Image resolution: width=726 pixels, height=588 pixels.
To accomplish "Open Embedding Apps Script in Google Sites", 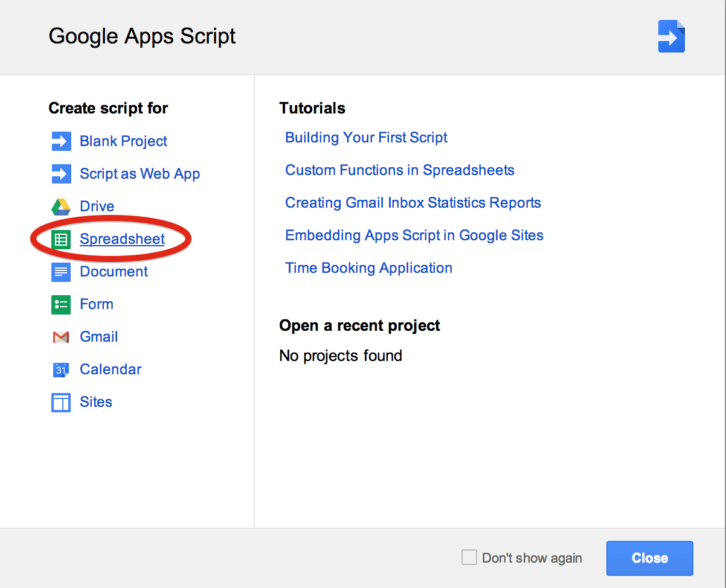I will pyautogui.click(x=414, y=235).
